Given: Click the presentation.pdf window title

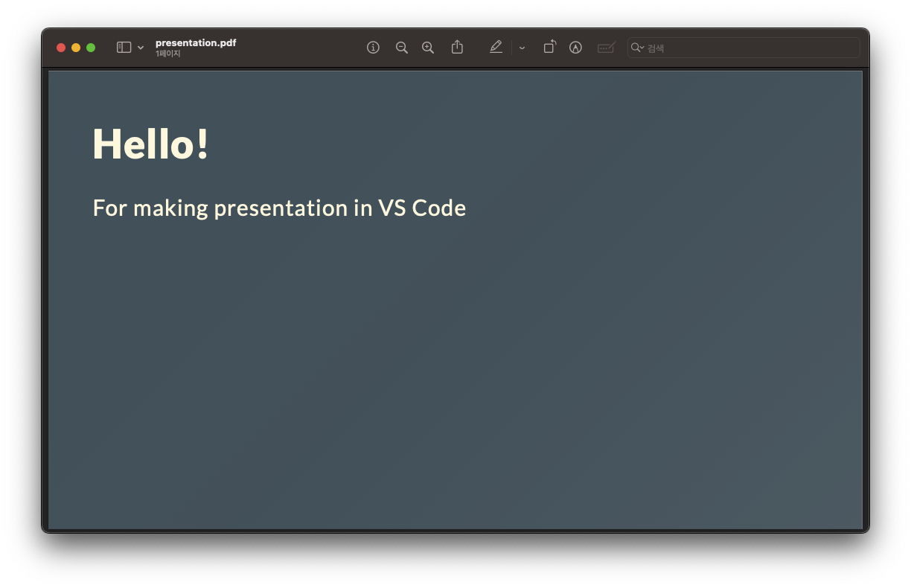Looking at the screenshot, I should (196, 43).
